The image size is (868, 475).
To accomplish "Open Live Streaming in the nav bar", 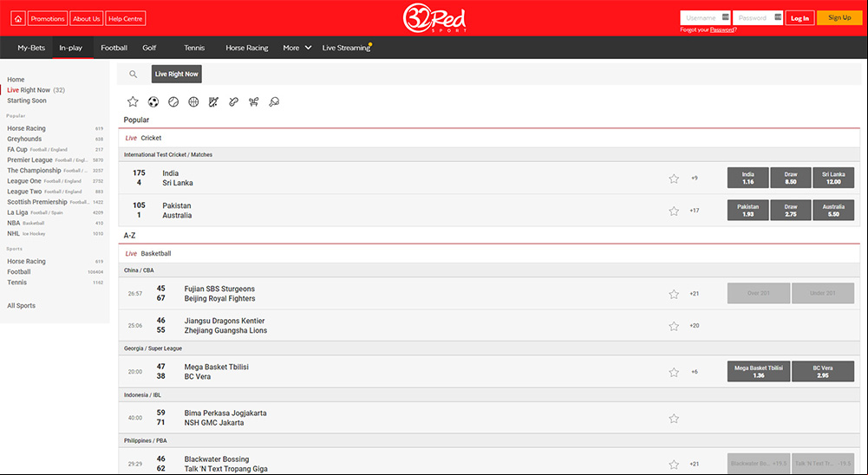I will point(347,48).
